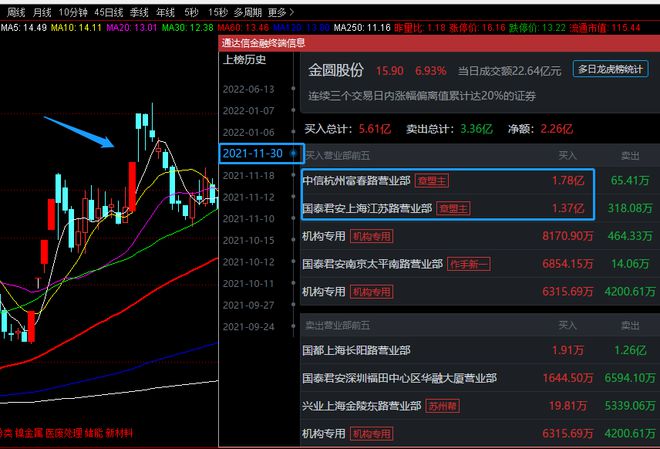This screenshot has height=449, width=660.
Task: Select history date 2021-10-11
Action: 248,284
